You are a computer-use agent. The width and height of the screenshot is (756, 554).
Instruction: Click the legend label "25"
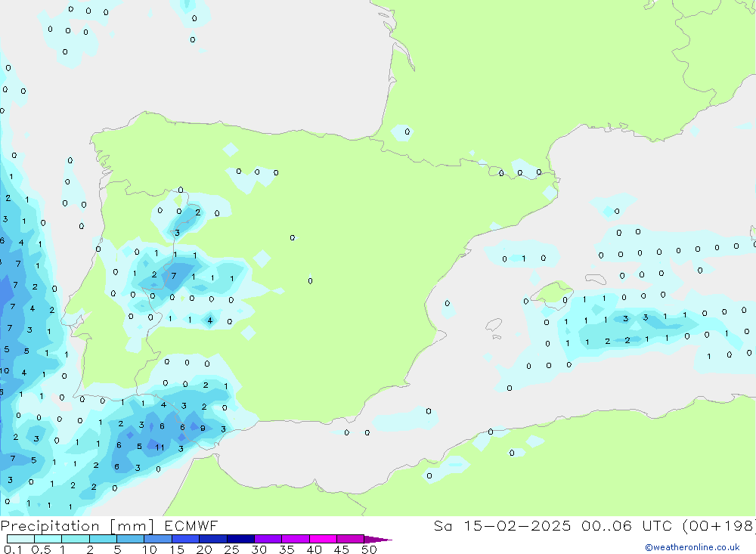231,549
